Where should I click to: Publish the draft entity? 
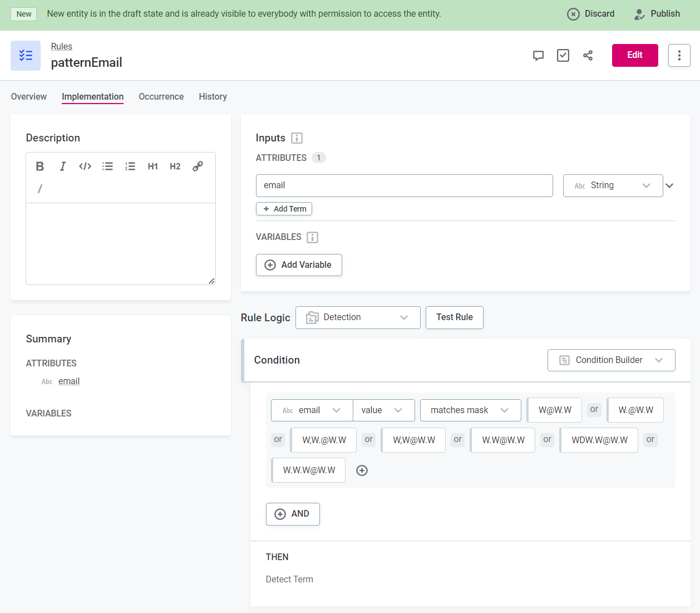(x=657, y=14)
